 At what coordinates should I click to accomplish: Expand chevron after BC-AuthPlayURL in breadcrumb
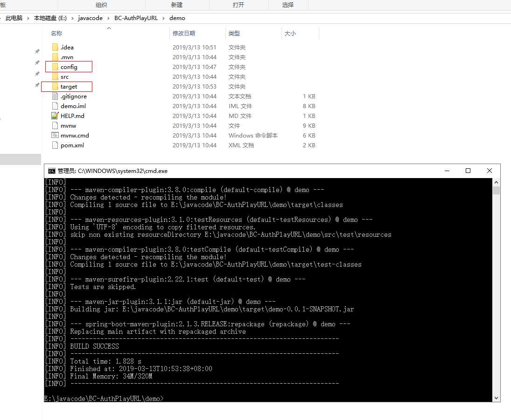pyautogui.click(x=164, y=18)
